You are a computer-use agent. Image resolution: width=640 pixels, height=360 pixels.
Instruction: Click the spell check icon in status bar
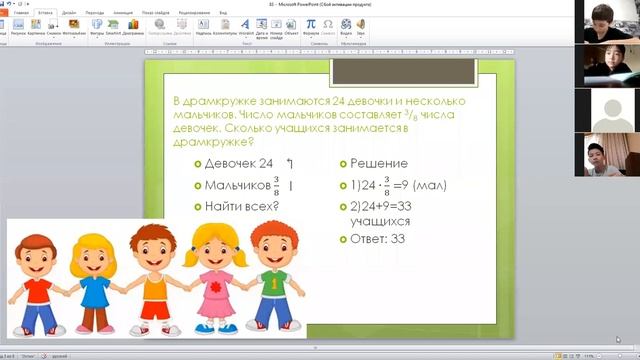pyautogui.click(x=44, y=356)
